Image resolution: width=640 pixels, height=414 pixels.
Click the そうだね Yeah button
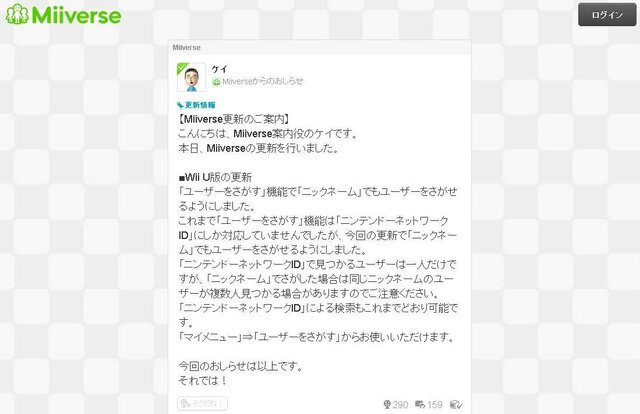tap(202, 403)
